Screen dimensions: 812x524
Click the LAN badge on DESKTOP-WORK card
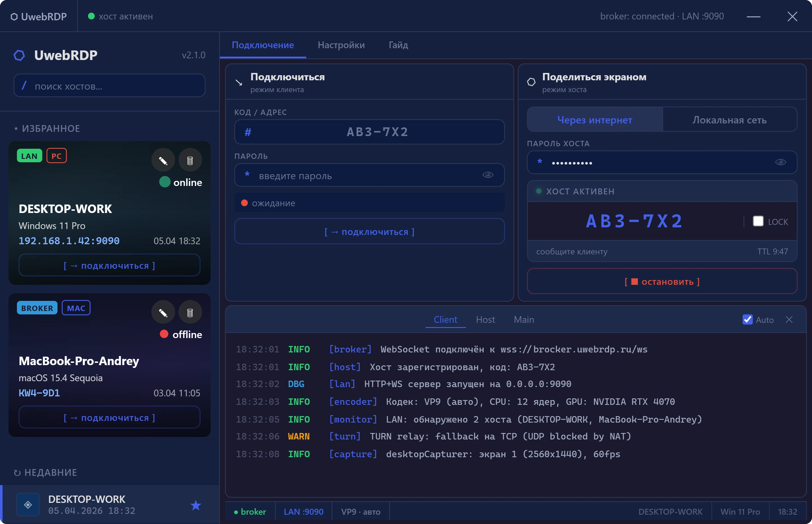point(29,156)
